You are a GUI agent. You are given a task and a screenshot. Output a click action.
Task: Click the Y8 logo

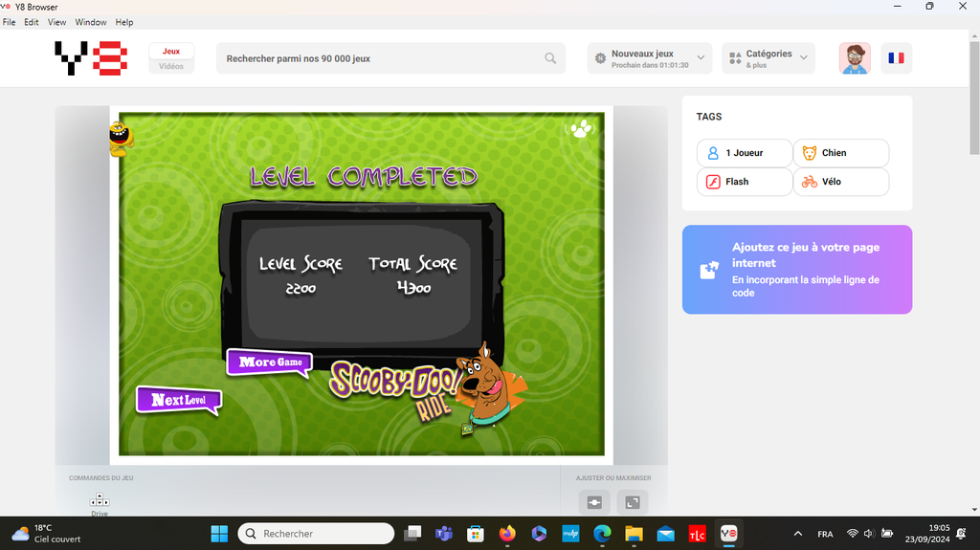(90, 58)
